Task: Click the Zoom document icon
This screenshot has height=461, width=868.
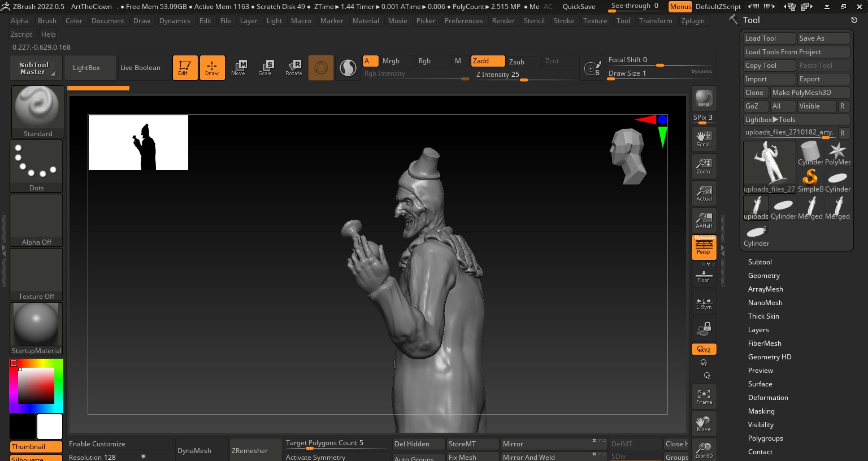Action: click(x=704, y=166)
